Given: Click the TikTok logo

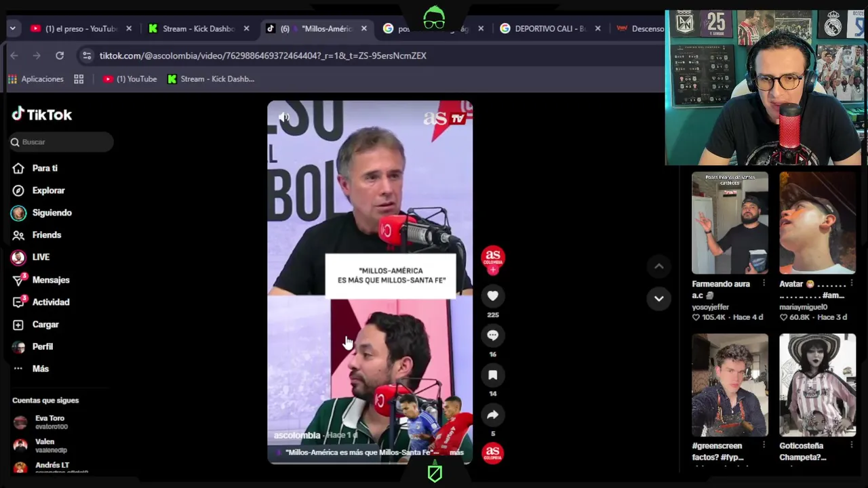Looking at the screenshot, I should point(41,115).
